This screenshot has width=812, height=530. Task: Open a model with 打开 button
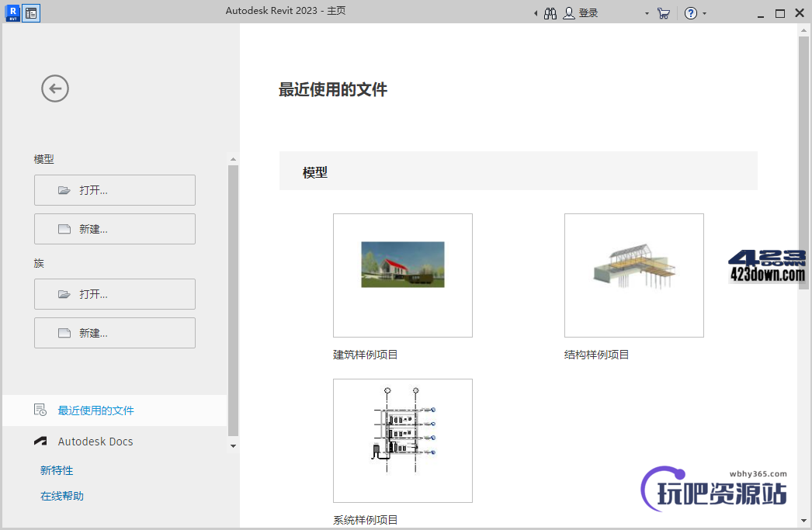[x=114, y=190]
